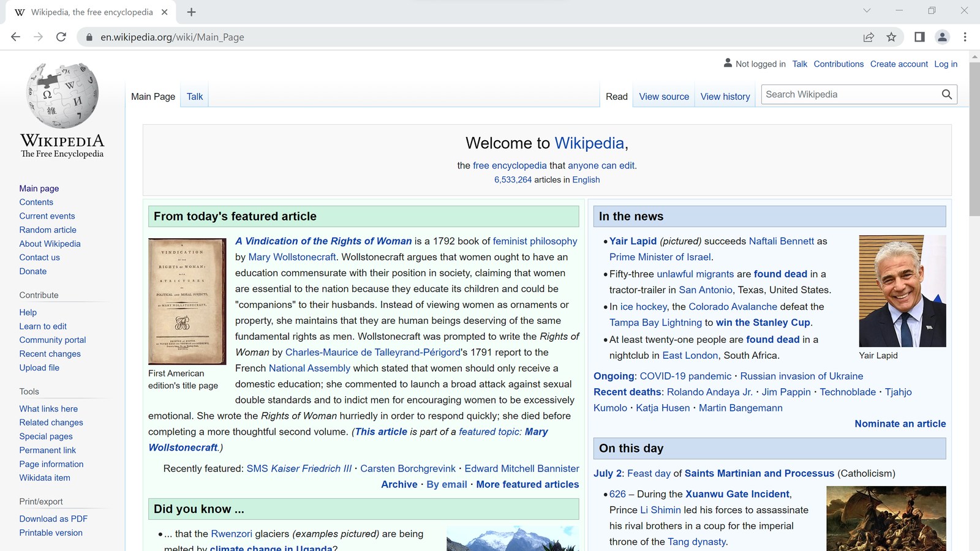Go back to the previous page
This screenshot has width=980, height=551.
[15, 37]
